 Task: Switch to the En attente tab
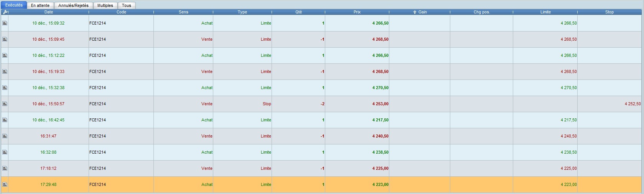(x=40, y=5)
